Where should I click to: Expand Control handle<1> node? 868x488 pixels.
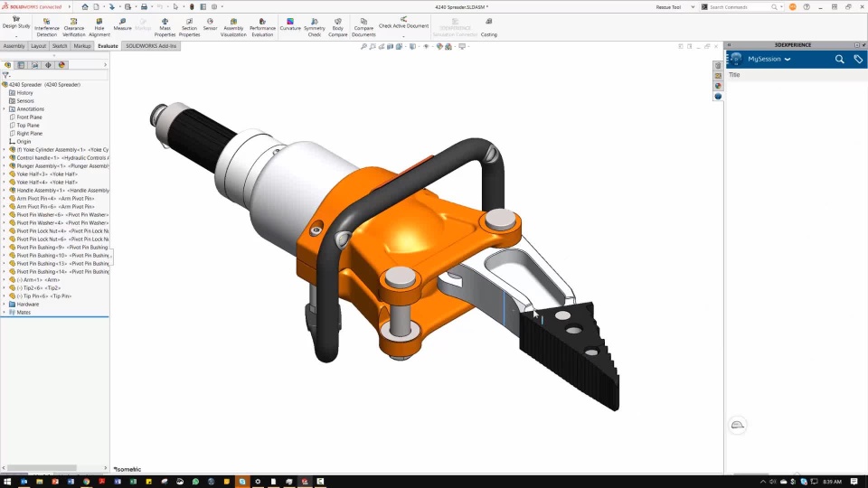pyautogui.click(x=5, y=157)
